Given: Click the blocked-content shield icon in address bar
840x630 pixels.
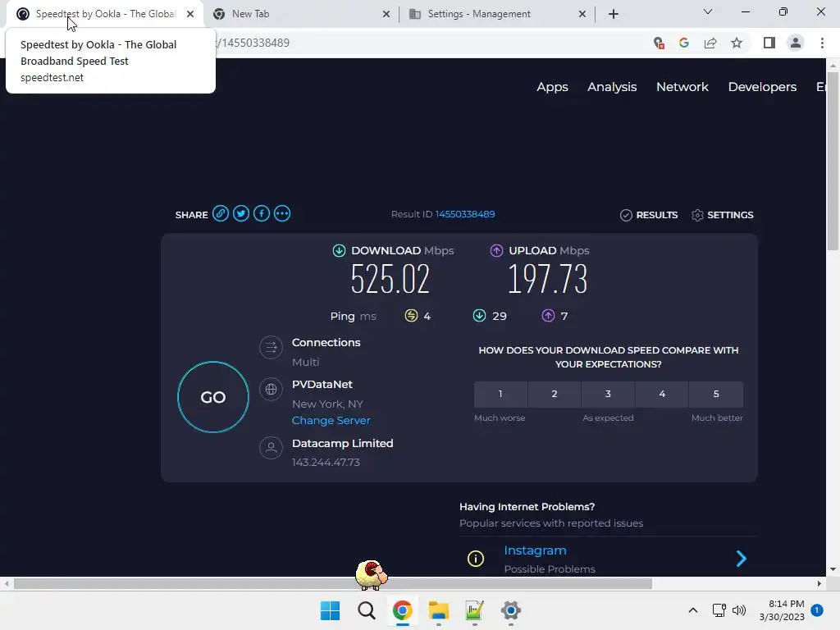Looking at the screenshot, I should click(x=659, y=43).
